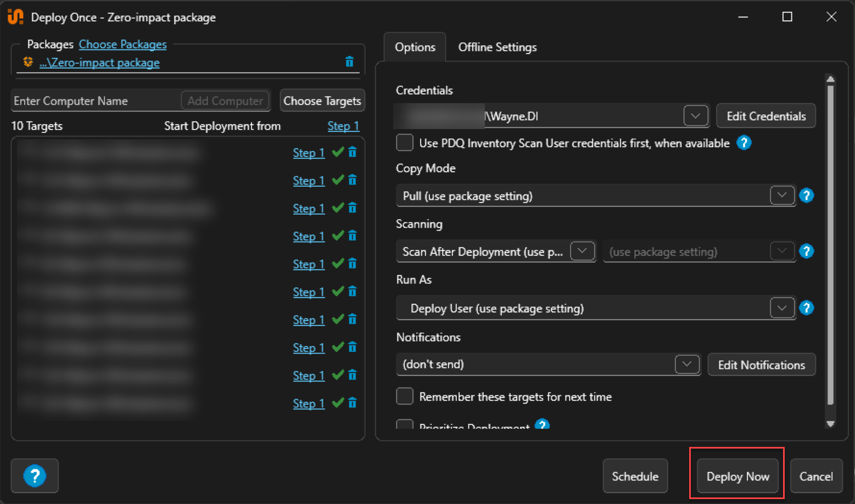This screenshot has height=504, width=855.
Task: Open Run As Deploy User dropdown
Action: click(x=782, y=308)
